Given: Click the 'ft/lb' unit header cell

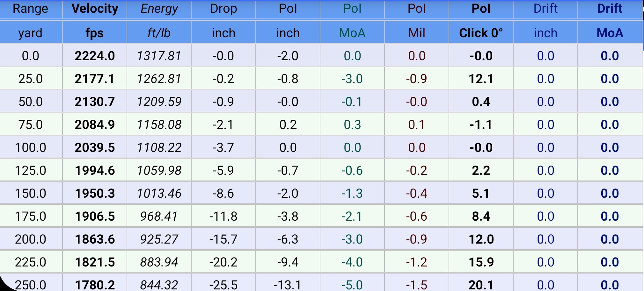Looking at the screenshot, I should [159, 33].
